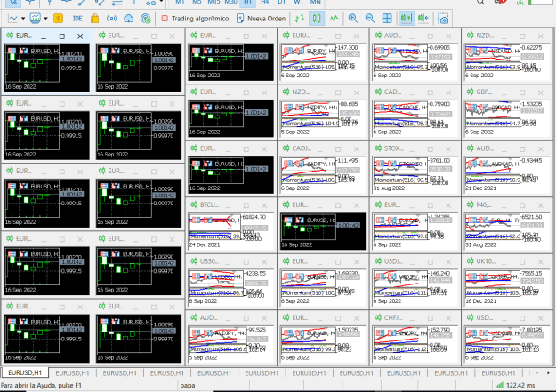
Task: Click chart icon in BTCU... window title
Action: (x=194, y=204)
